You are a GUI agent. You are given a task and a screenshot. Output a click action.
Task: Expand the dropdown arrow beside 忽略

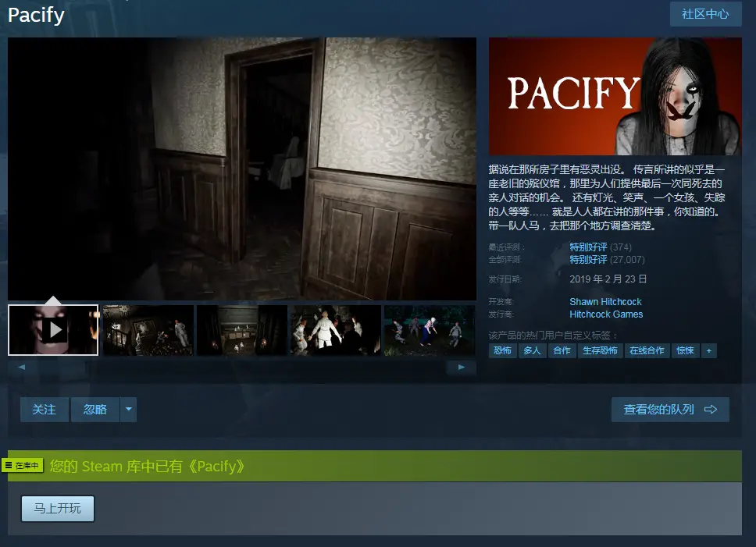(129, 410)
